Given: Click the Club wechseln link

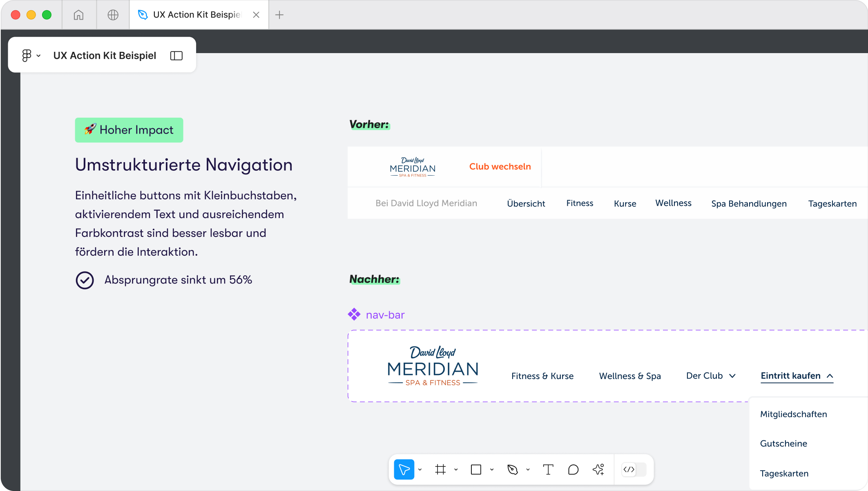Looking at the screenshot, I should click(x=500, y=167).
